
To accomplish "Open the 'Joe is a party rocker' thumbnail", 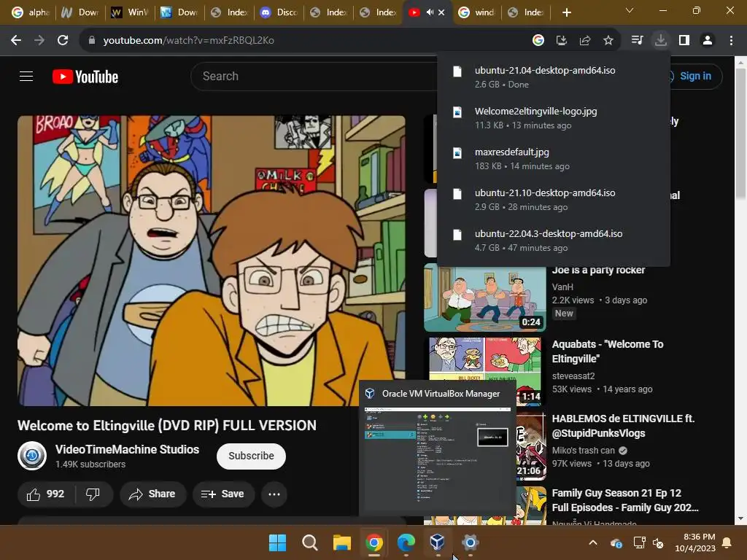I will [x=485, y=297].
